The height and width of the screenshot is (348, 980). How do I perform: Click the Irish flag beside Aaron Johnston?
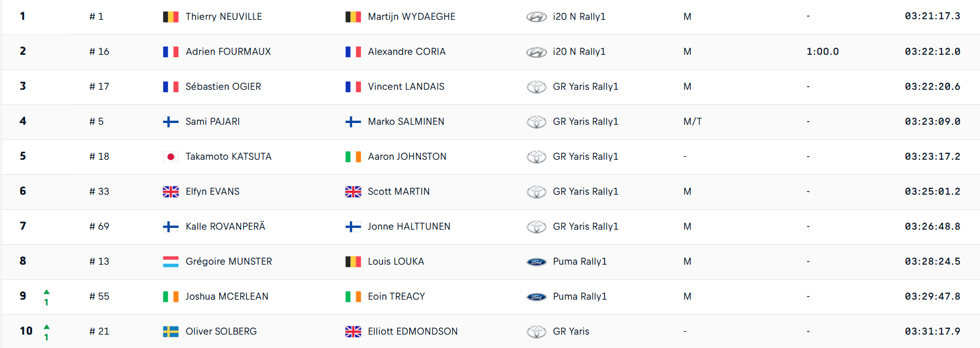(x=353, y=157)
